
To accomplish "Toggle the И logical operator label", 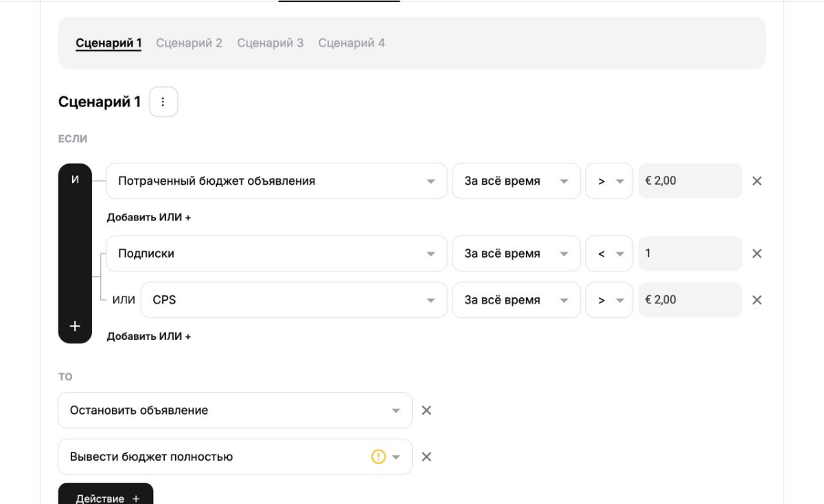I will pos(75,179).
